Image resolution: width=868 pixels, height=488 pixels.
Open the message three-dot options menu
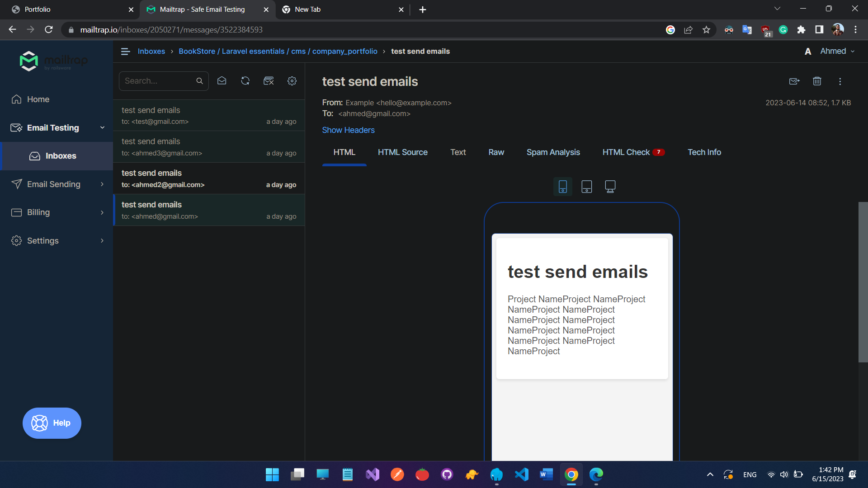pos(840,81)
